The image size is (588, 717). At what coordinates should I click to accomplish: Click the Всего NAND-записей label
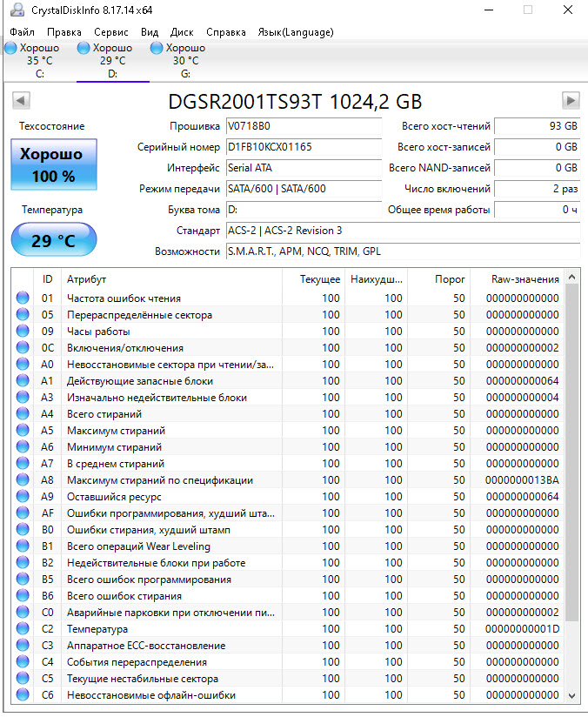pos(439,168)
